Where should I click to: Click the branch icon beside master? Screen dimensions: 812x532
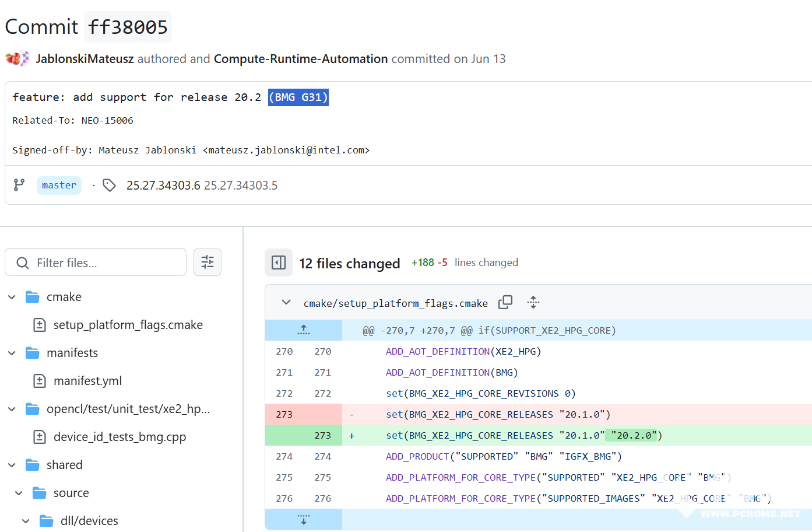(19, 185)
